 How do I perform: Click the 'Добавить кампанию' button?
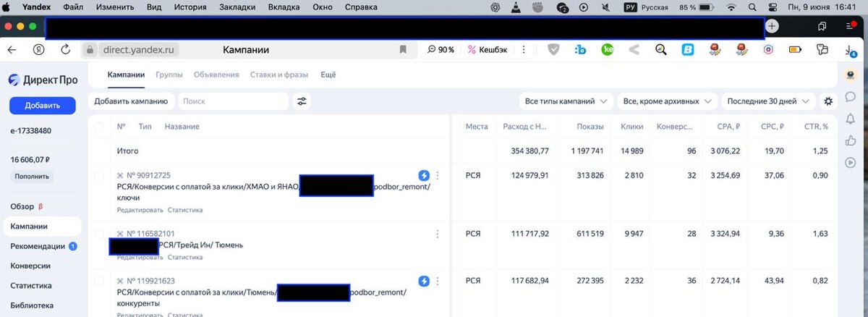pyautogui.click(x=131, y=101)
